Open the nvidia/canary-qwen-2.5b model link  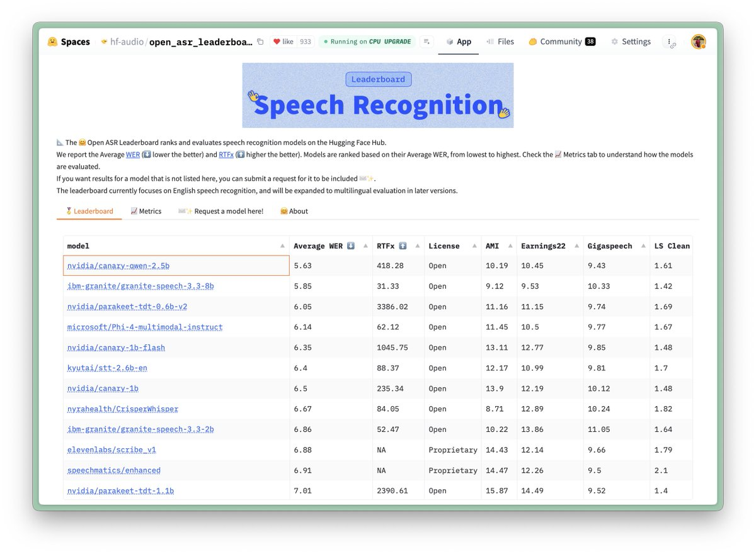[118, 266]
